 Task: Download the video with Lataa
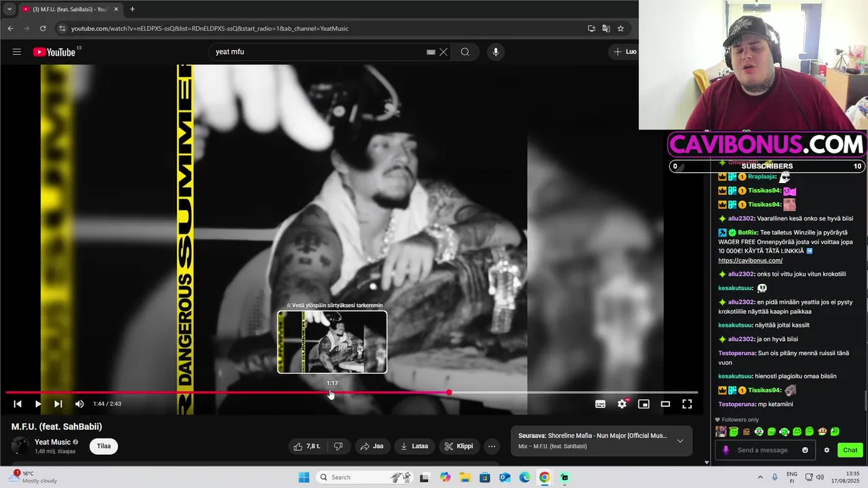pyautogui.click(x=414, y=446)
